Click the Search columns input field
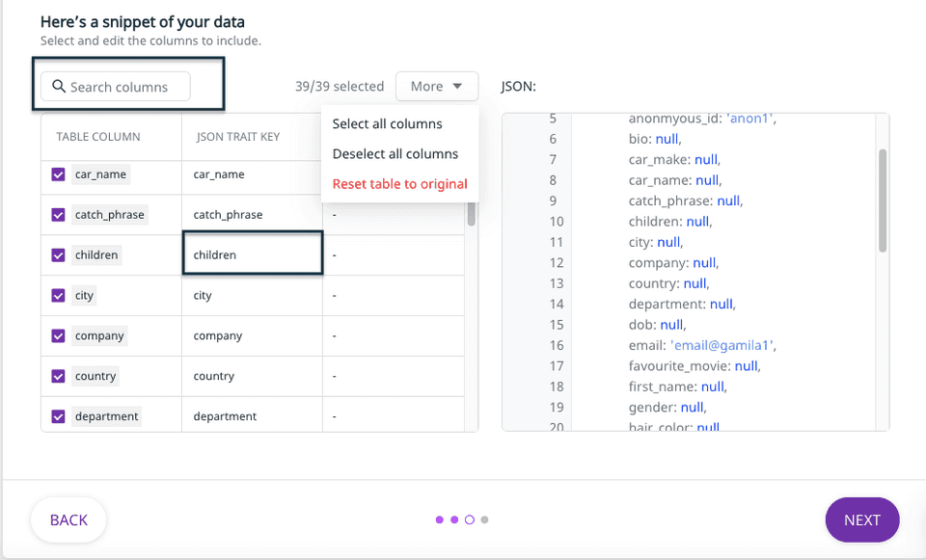 (x=120, y=87)
